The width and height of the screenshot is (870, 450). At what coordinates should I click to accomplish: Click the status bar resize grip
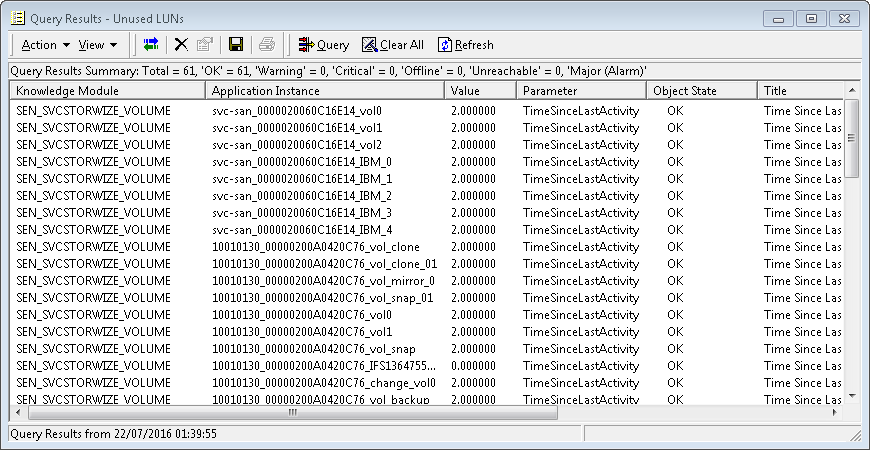pyautogui.click(x=854, y=435)
